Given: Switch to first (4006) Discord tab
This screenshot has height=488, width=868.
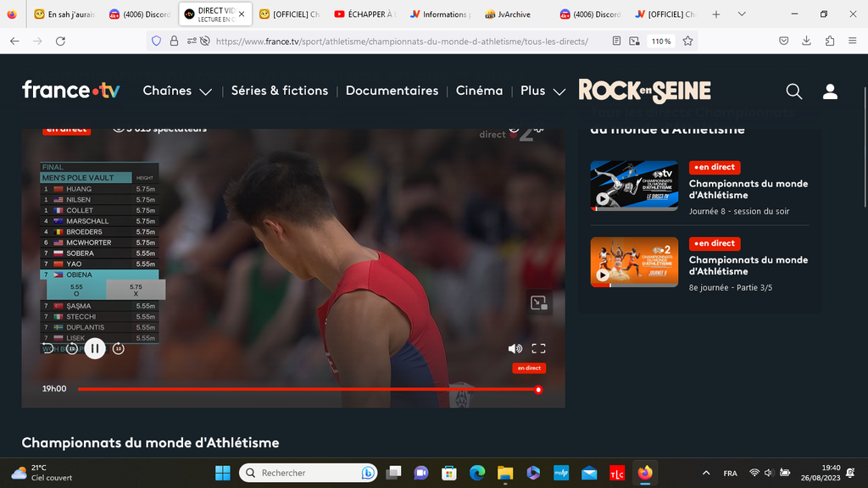Looking at the screenshot, I should click(140, 14).
